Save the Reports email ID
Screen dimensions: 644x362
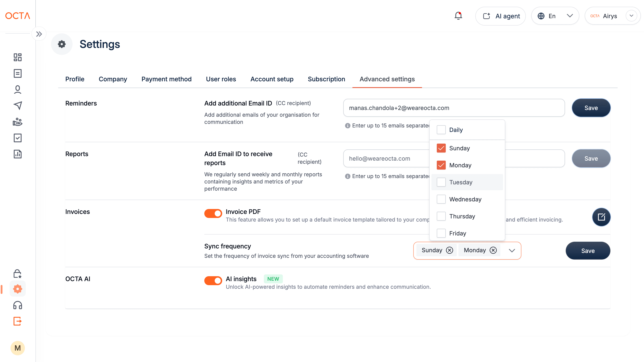point(591,158)
